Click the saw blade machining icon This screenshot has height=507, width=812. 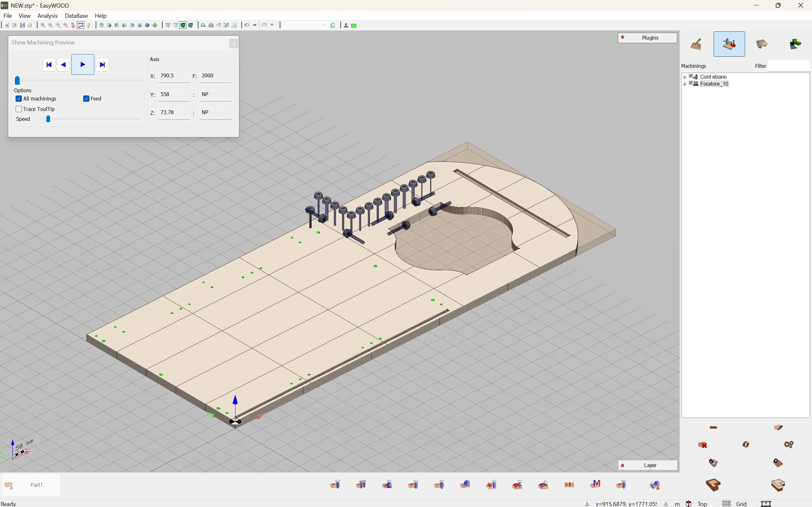[x=465, y=484]
